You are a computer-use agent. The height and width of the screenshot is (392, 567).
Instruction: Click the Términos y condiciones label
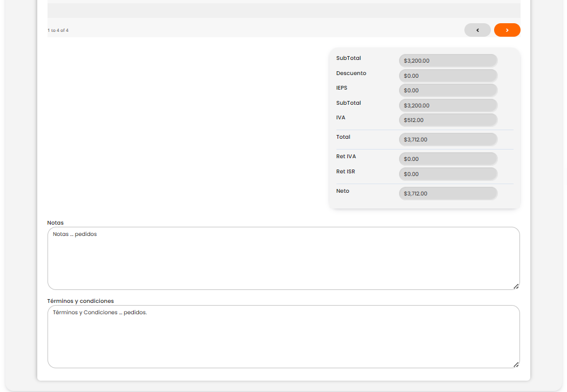[x=80, y=301]
